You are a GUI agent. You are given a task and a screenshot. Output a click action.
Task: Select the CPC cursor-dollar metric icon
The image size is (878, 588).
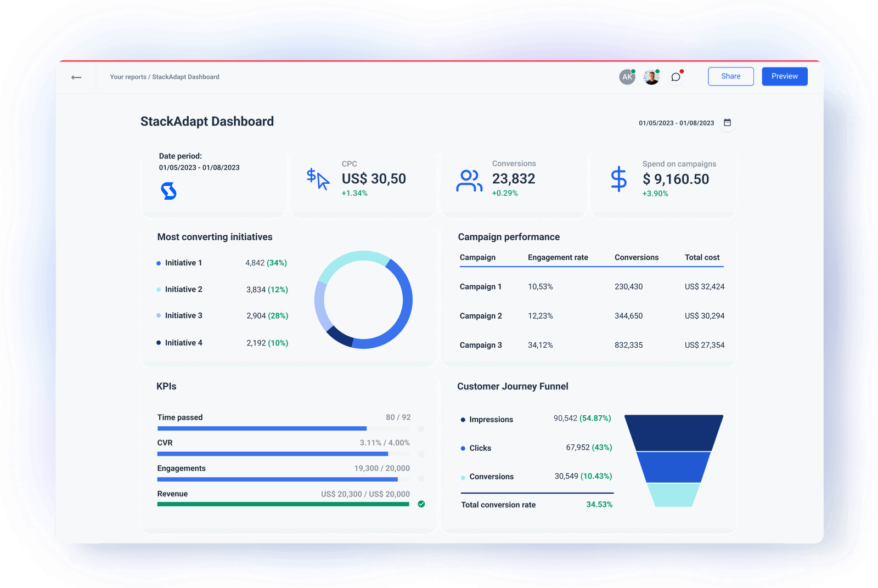[x=317, y=178]
